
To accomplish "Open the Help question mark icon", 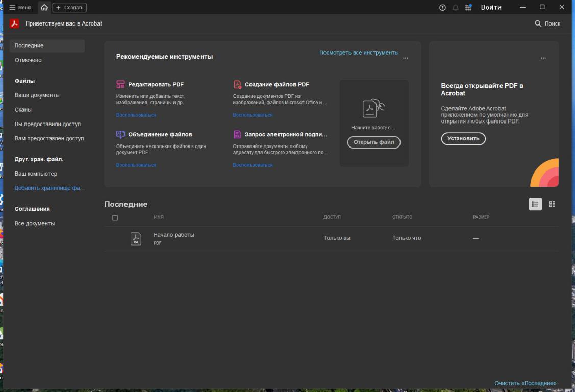I will tap(442, 8).
